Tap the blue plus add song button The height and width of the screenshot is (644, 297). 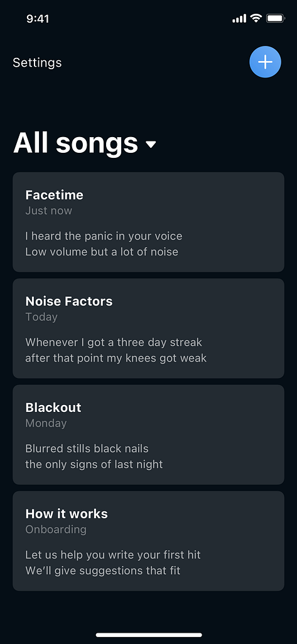point(265,62)
